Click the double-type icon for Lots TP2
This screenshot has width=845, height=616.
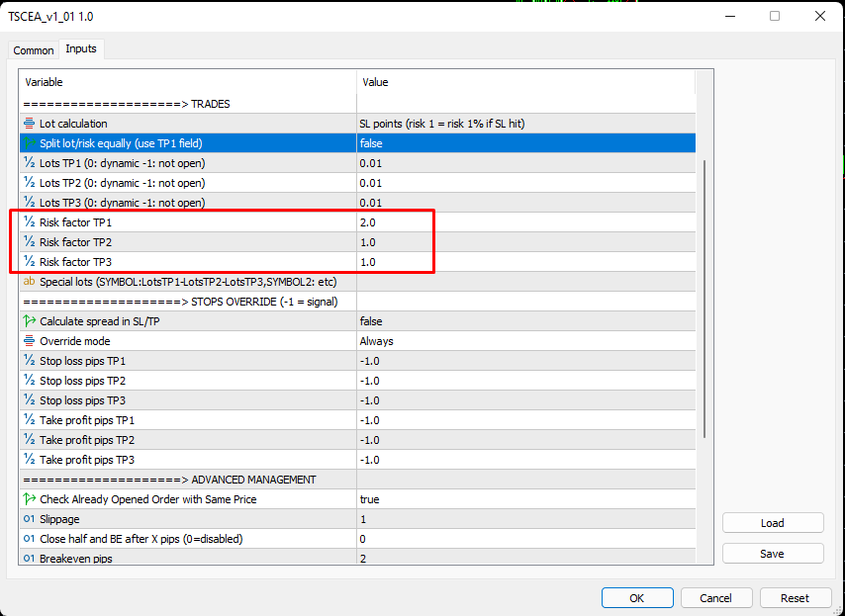click(x=29, y=183)
